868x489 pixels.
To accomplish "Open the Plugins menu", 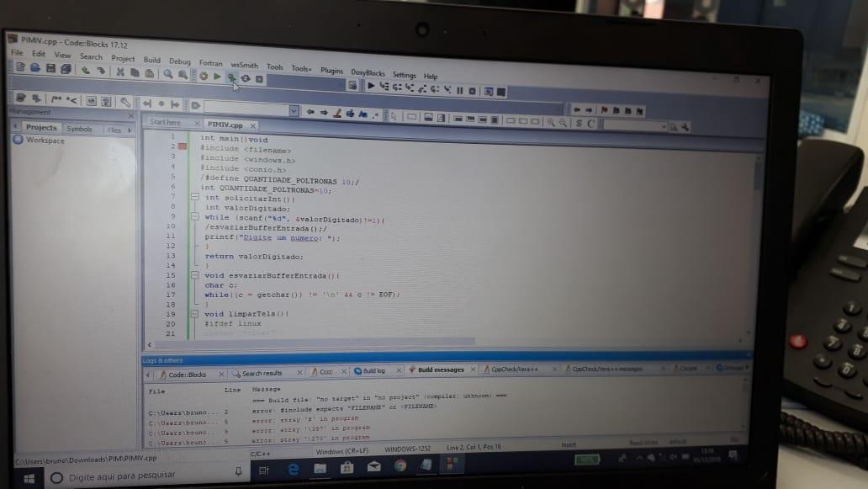I will 331,71.
